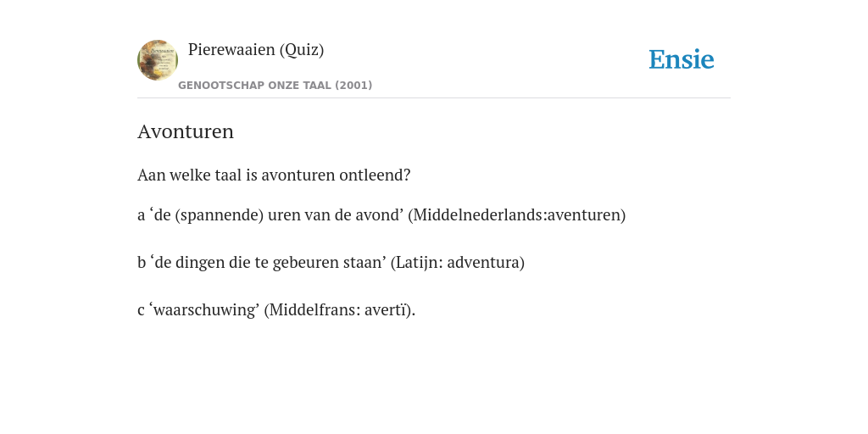Open the Pierewaaien (Quiz) title link

click(256, 49)
